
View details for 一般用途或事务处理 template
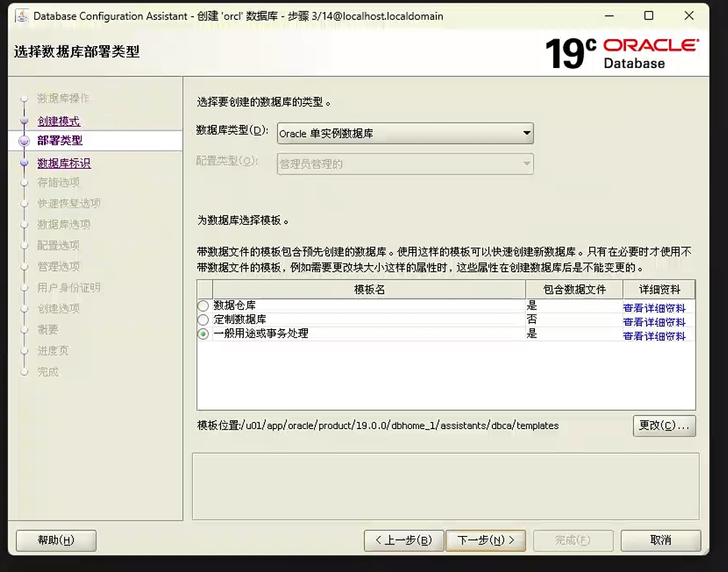[x=654, y=336]
